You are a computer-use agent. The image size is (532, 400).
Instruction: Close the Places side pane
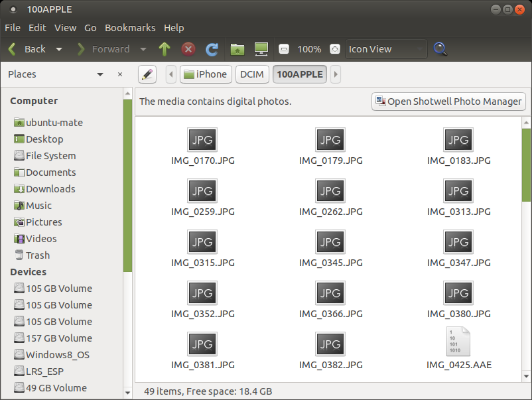click(x=120, y=74)
